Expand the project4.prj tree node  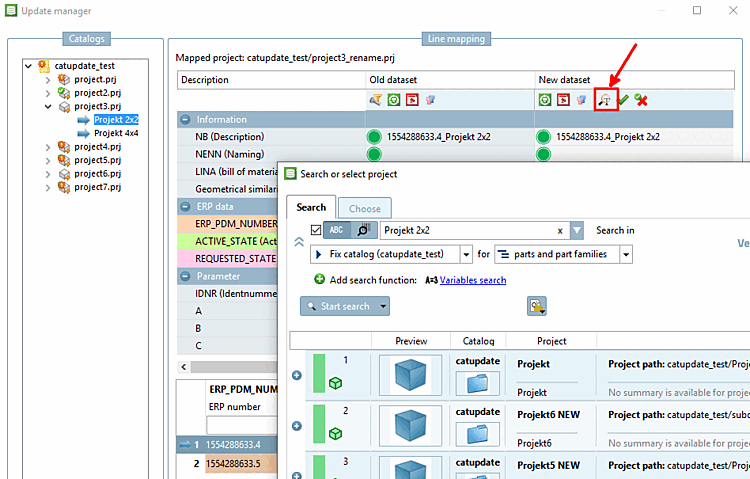click(x=48, y=147)
